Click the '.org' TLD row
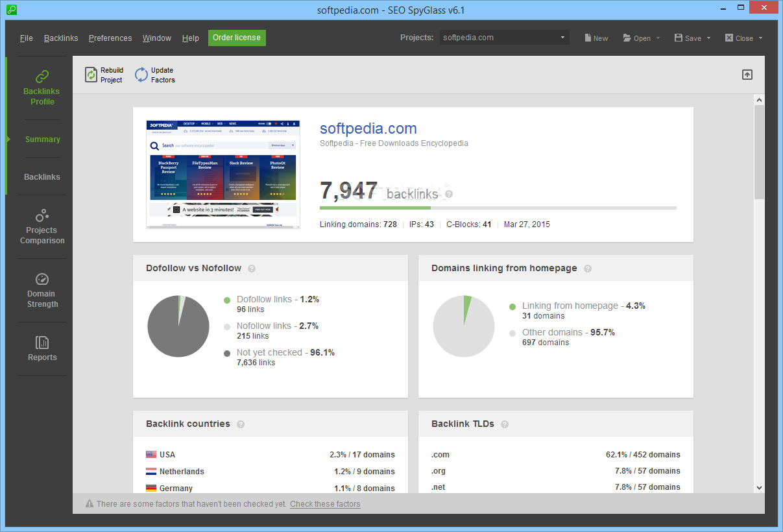 (x=556, y=471)
